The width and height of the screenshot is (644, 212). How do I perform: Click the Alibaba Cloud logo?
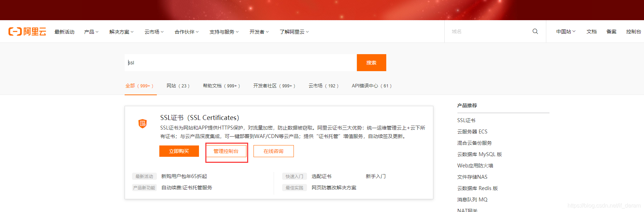(27, 31)
